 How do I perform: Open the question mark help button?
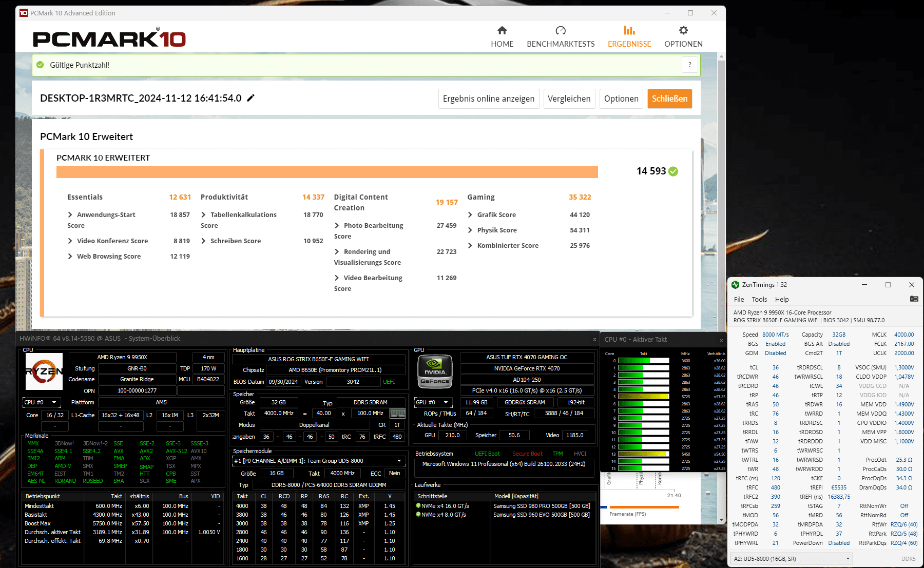pyautogui.click(x=690, y=65)
